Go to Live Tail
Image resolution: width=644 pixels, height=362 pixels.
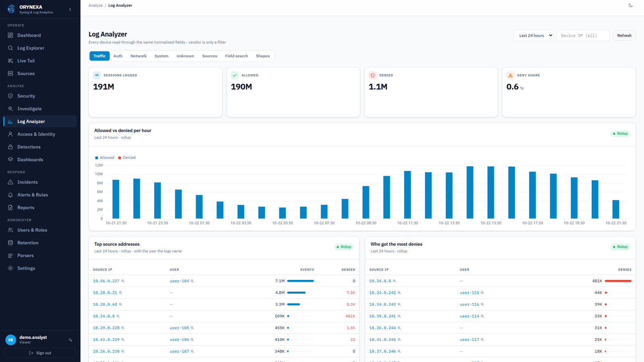(x=40, y=61)
